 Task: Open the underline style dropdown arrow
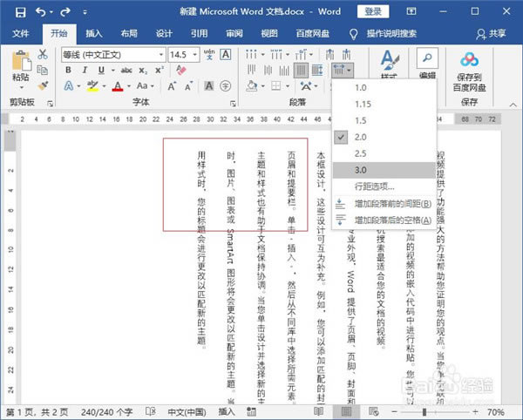tap(113, 71)
